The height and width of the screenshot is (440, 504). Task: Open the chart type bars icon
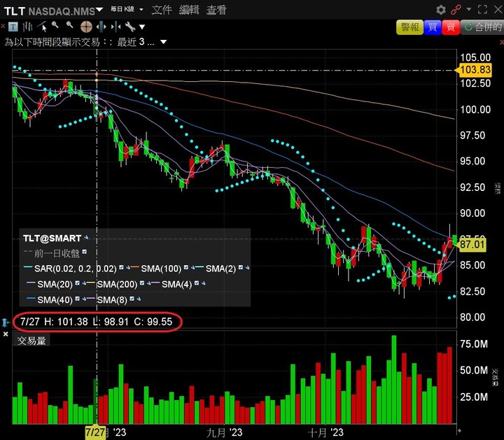click(27, 27)
